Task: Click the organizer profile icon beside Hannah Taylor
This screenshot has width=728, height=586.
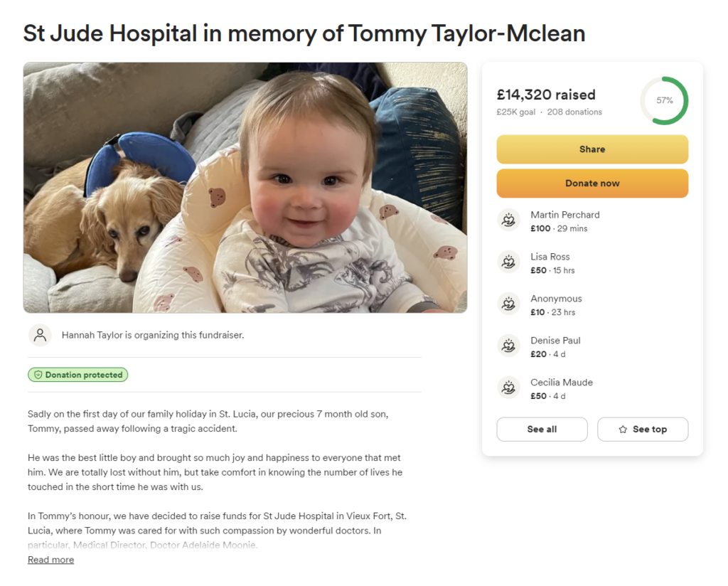Action: click(x=40, y=335)
